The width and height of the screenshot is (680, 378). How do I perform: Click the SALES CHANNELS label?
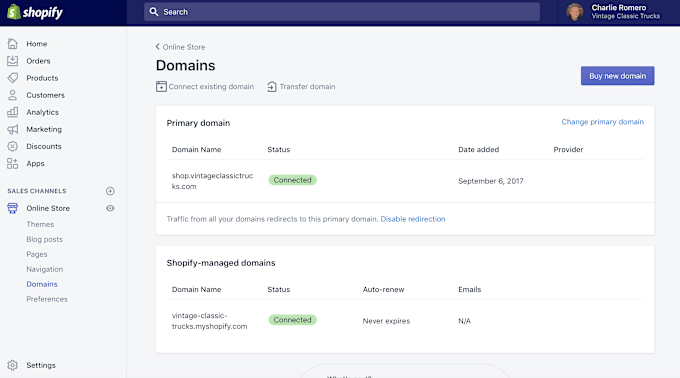(37, 191)
